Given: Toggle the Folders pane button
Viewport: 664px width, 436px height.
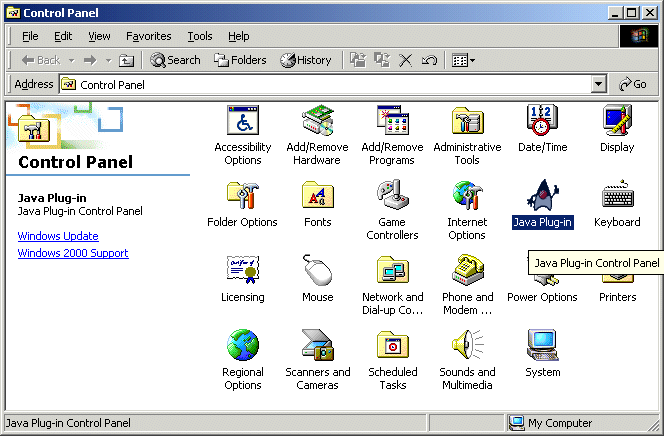Looking at the screenshot, I should [x=240, y=61].
